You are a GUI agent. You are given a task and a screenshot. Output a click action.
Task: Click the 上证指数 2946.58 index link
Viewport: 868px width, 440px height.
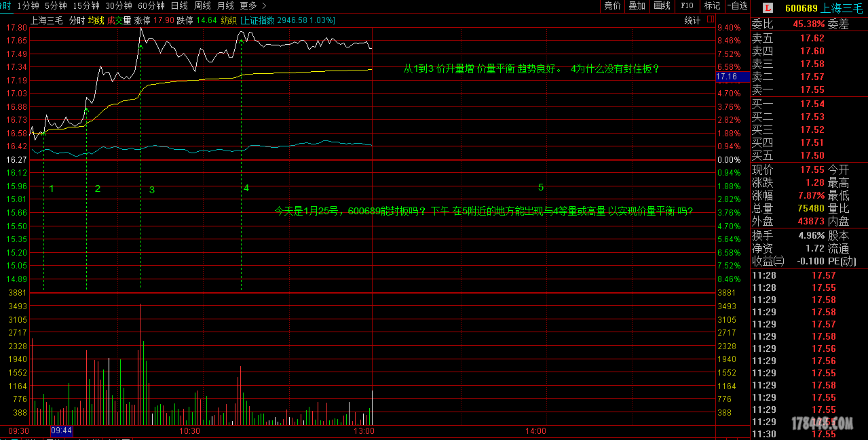(x=287, y=20)
